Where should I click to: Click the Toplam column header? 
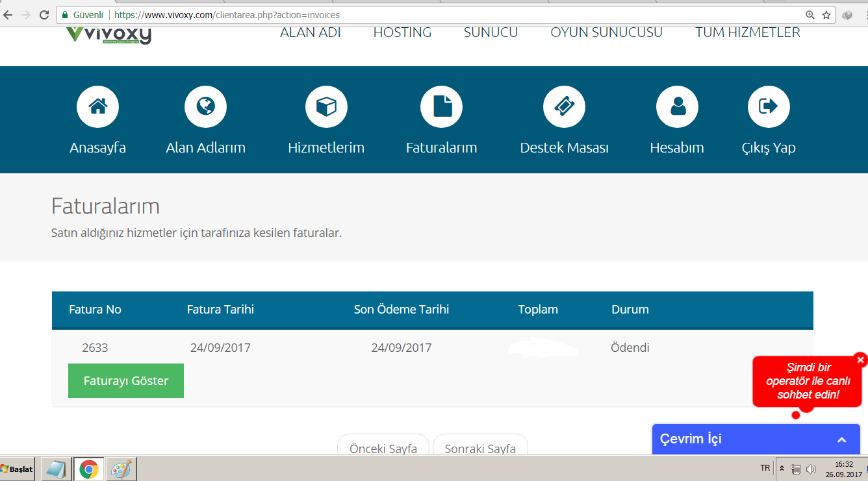pos(538,310)
